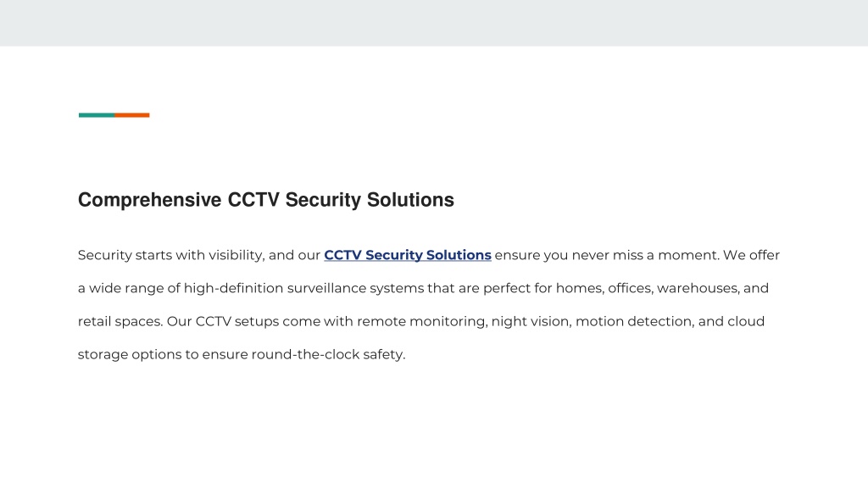868x488 pixels.
Task: Click the word 'Comprehensive' in the heading
Action: pyautogui.click(x=149, y=200)
